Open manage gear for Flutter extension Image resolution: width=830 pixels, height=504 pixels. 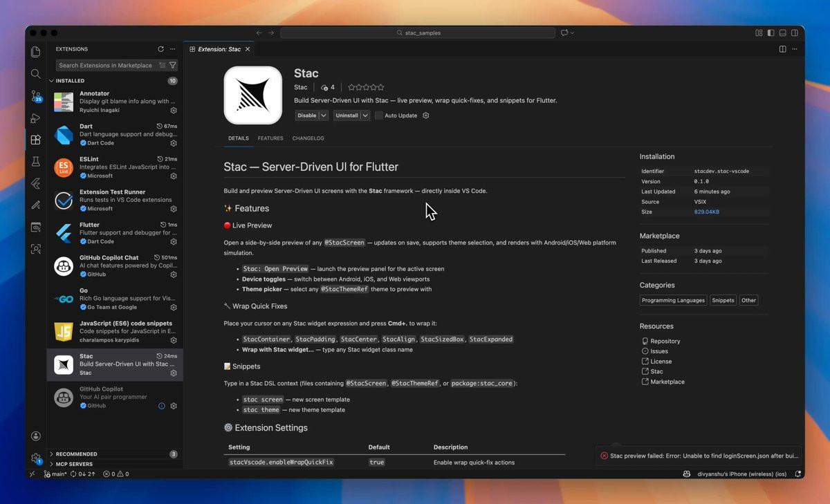(x=174, y=242)
